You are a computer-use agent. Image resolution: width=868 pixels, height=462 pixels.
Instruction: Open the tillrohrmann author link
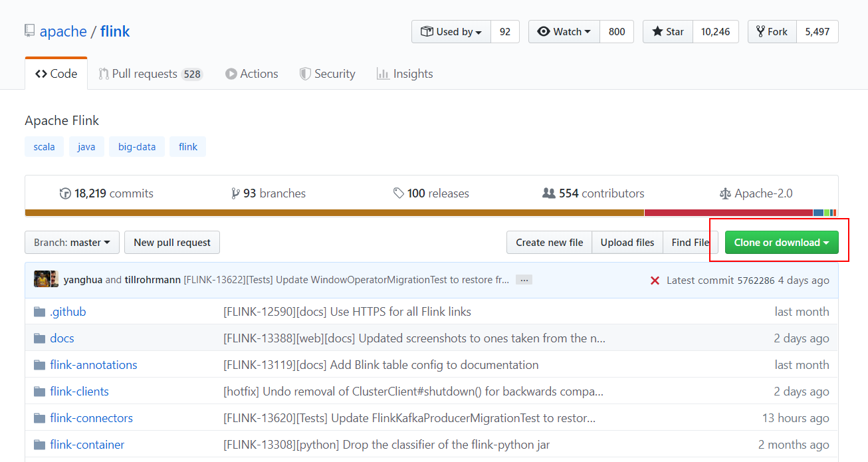point(153,280)
